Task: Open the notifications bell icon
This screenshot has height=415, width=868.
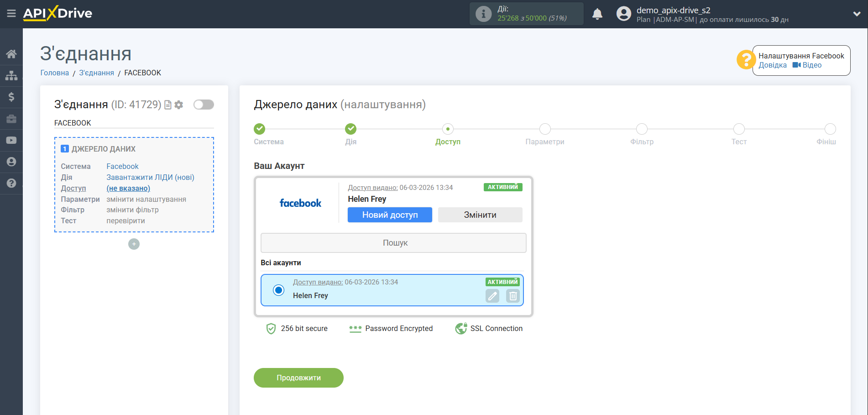Action: [597, 14]
